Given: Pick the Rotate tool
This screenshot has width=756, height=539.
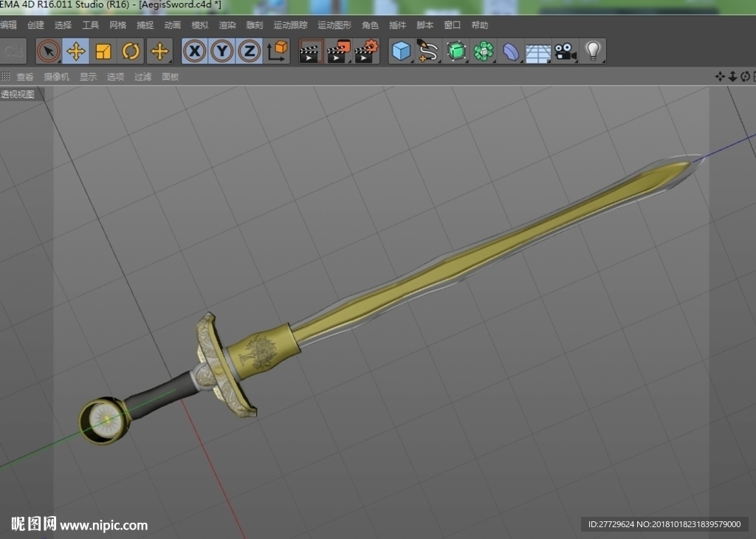Looking at the screenshot, I should coord(131,51).
